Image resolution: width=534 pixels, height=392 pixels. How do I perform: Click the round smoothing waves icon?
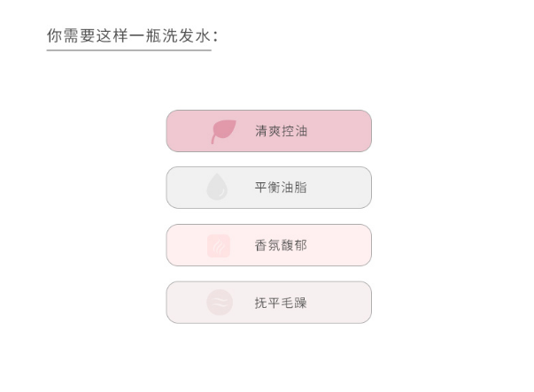(x=219, y=303)
